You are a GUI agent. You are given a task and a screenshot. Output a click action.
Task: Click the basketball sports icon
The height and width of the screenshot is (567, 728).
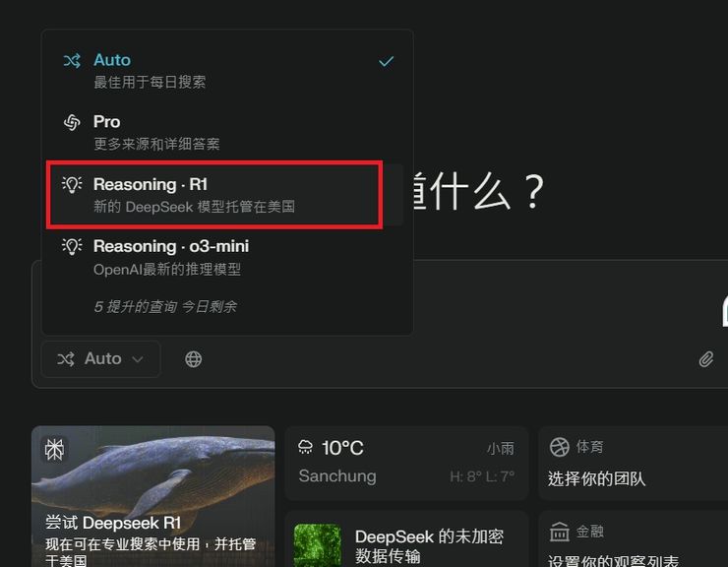coord(559,448)
